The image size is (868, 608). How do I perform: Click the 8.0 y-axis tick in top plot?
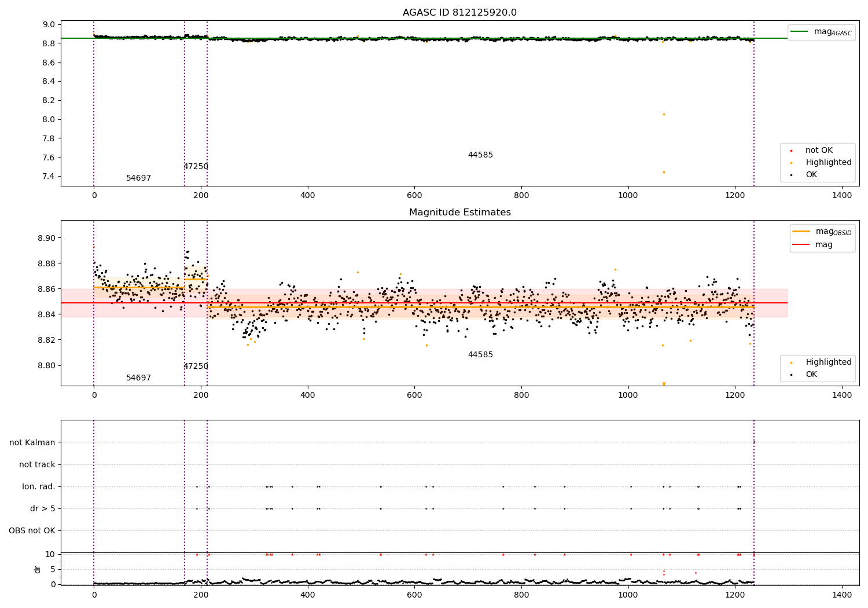click(x=49, y=120)
